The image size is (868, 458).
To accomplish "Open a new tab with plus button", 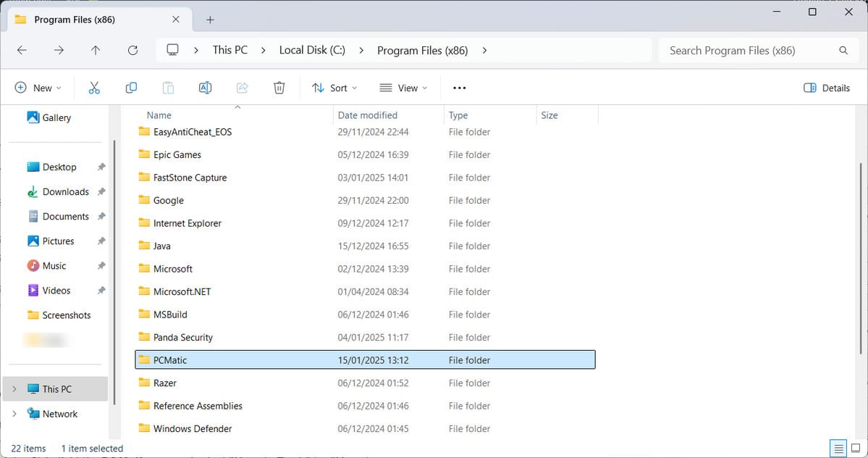I will (x=210, y=20).
